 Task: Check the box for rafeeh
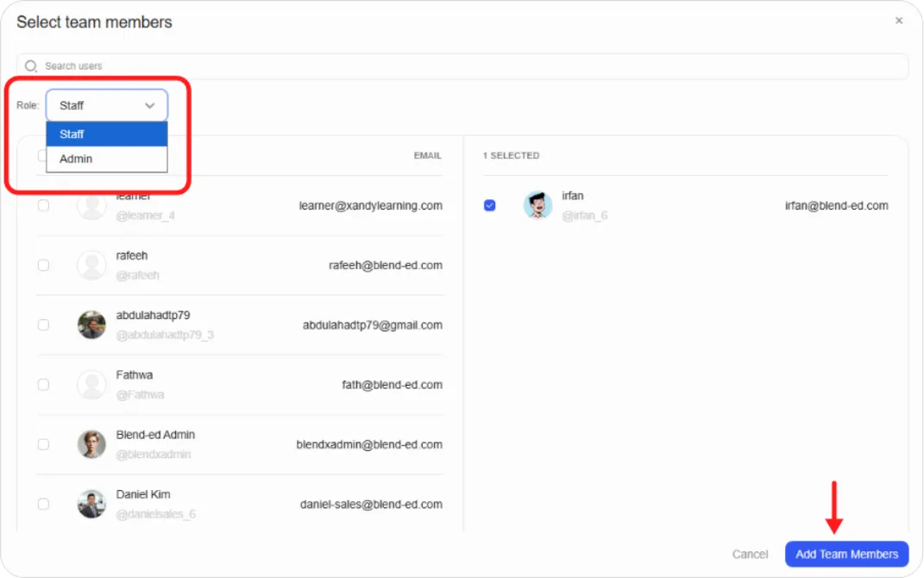[44, 265]
